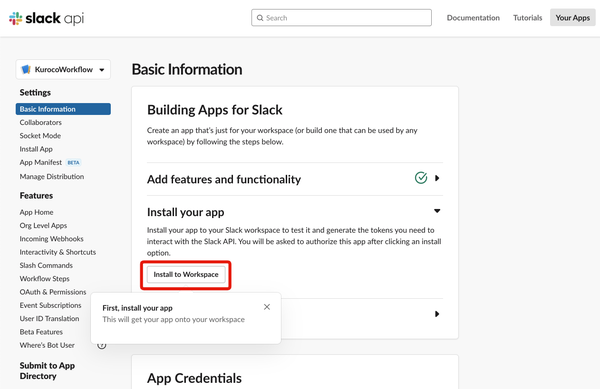Image resolution: width=600 pixels, height=389 pixels.
Task: Open Beta Features page
Action: [x=41, y=332]
